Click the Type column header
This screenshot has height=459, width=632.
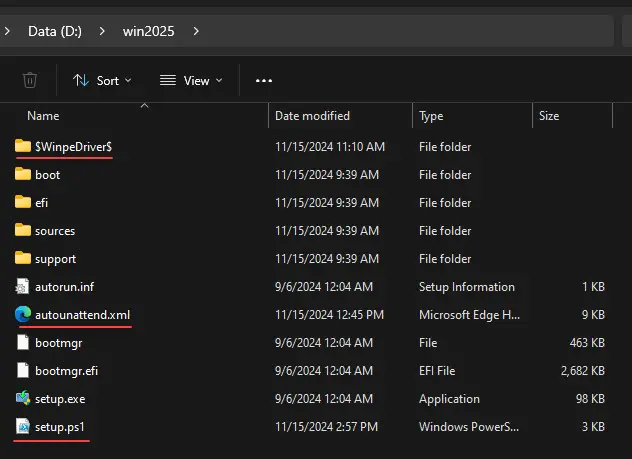[431, 116]
